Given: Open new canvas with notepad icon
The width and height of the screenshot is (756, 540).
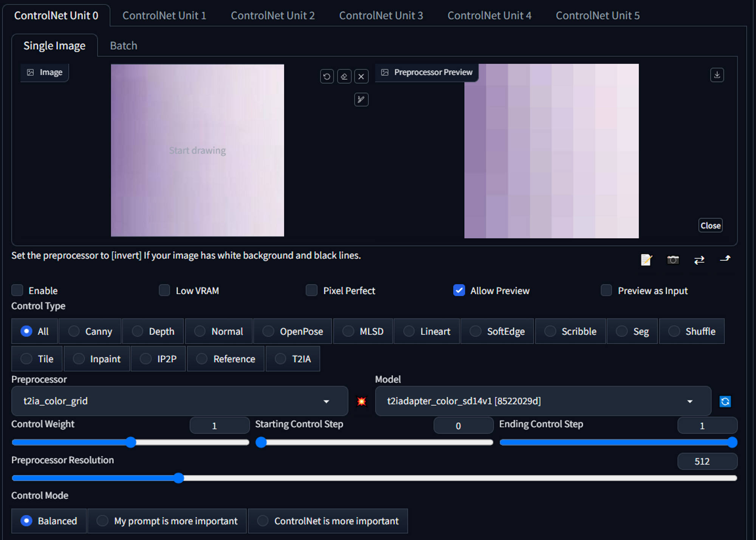Looking at the screenshot, I should (646, 259).
